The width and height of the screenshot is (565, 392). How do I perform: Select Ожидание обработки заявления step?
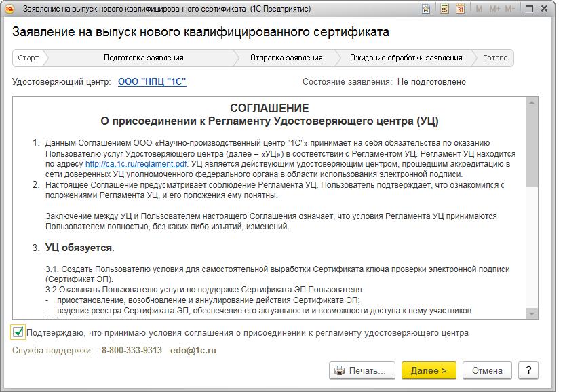tap(406, 58)
